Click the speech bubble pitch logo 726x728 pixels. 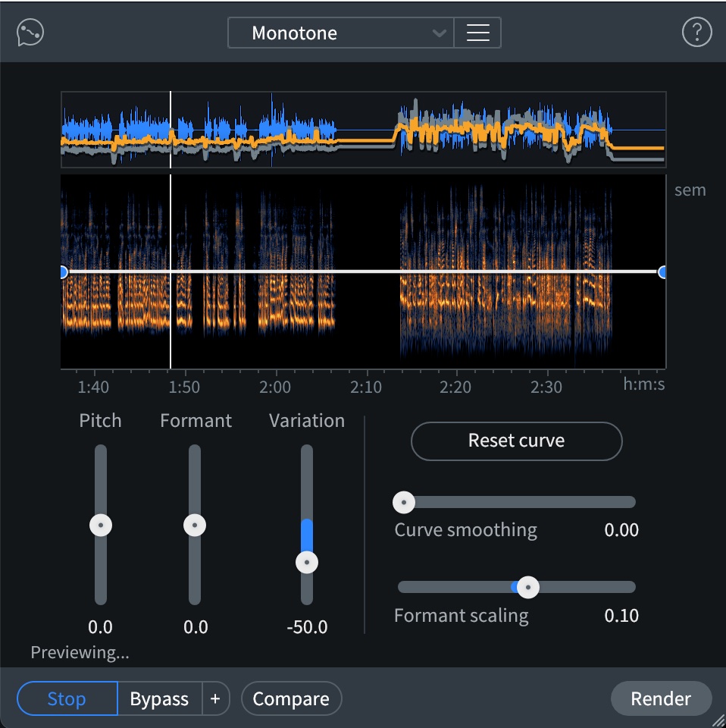click(30, 32)
